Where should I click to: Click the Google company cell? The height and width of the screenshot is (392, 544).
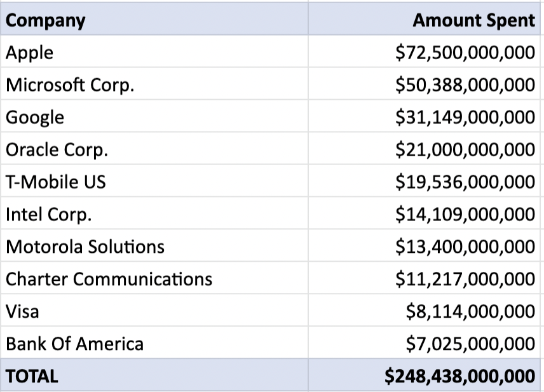click(35, 118)
